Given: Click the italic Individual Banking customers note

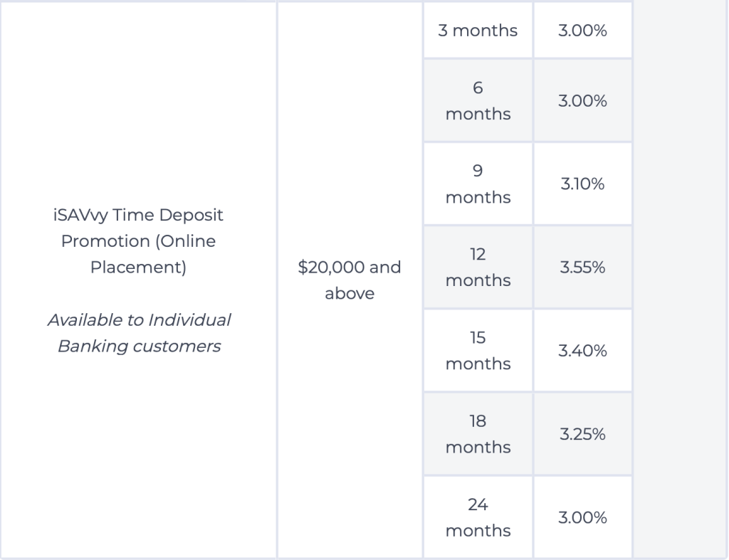Looking at the screenshot, I should click(x=139, y=333).
